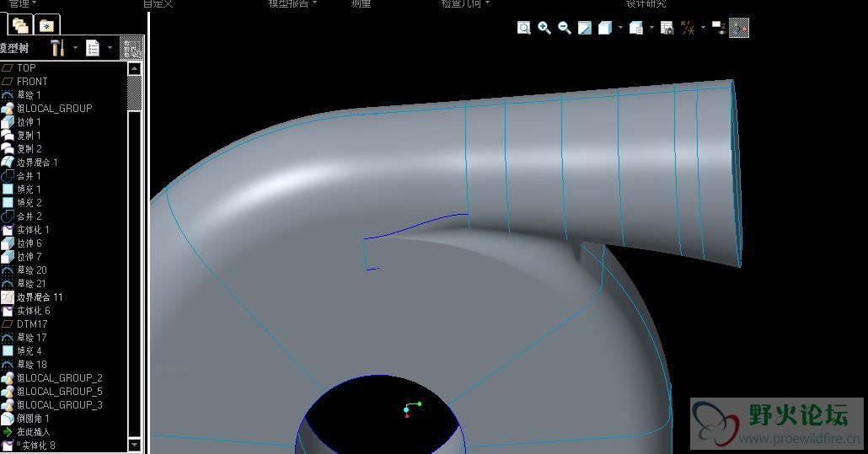Click the Repaint screen icon
Image resolution: width=868 pixels, height=454 pixels.
coord(585,28)
